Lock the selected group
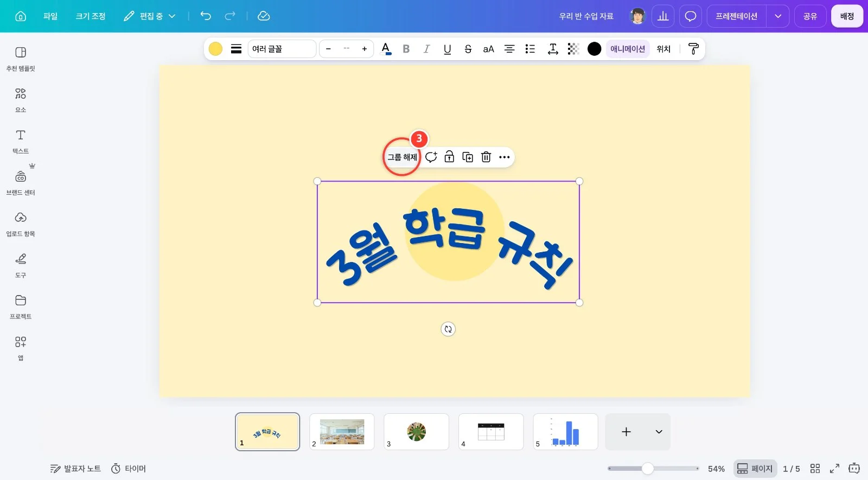Image resolution: width=868 pixels, height=480 pixels. (449, 157)
